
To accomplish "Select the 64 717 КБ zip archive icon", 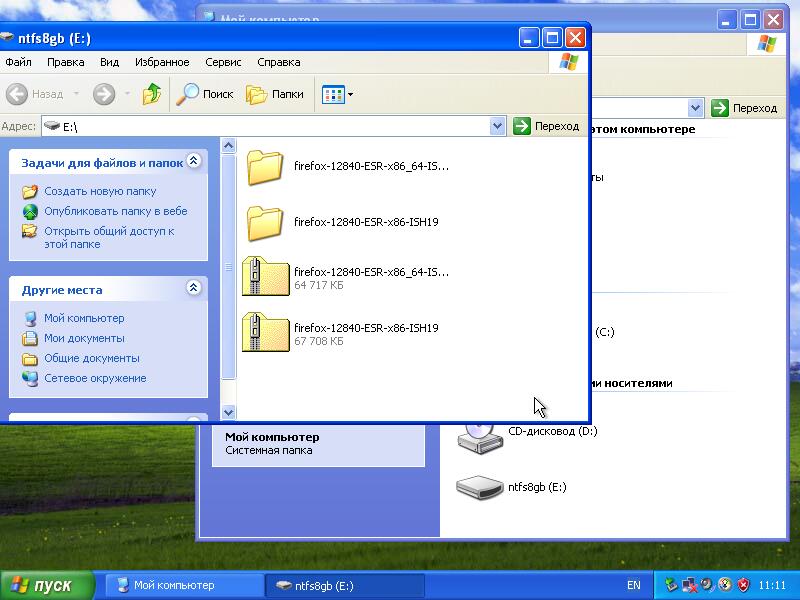I will pos(266,277).
